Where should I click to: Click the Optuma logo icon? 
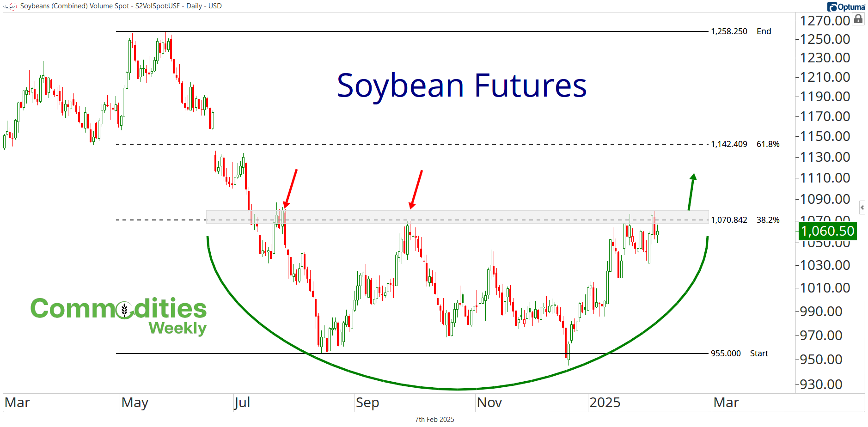pyautogui.click(x=832, y=7)
